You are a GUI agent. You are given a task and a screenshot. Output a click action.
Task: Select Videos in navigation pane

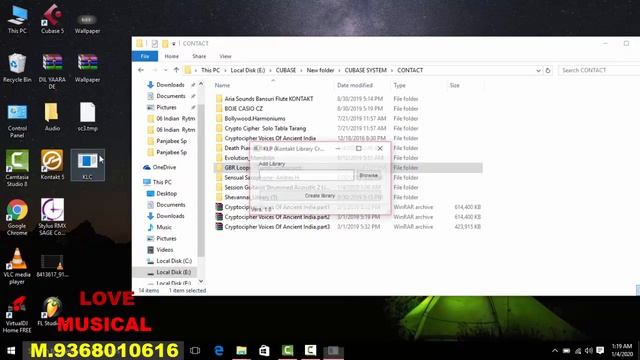[165, 249]
